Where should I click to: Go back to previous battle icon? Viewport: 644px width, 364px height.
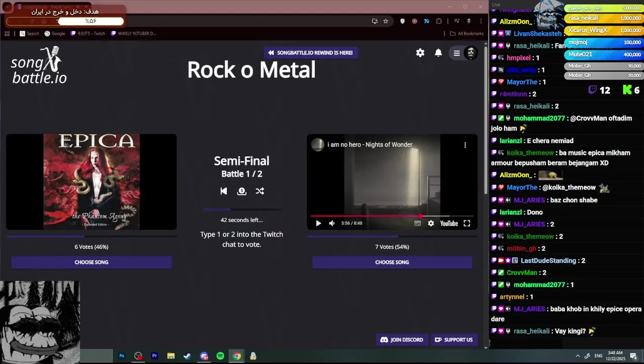(x=224, y=191)
